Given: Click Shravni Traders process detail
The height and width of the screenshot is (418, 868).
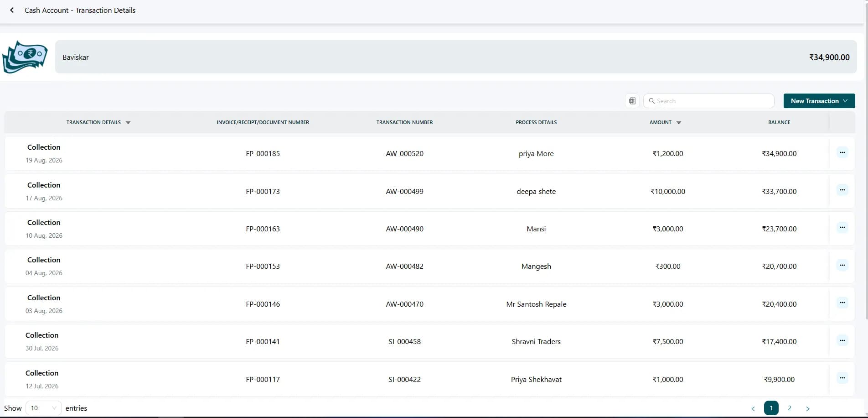Looking at the screenshot, I should coord(536,342).
